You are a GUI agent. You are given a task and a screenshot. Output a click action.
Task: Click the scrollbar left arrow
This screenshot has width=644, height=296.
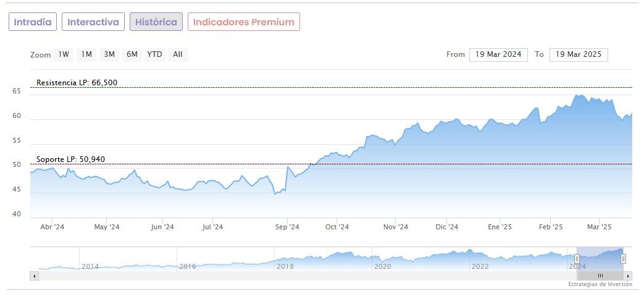coord(34,276)
